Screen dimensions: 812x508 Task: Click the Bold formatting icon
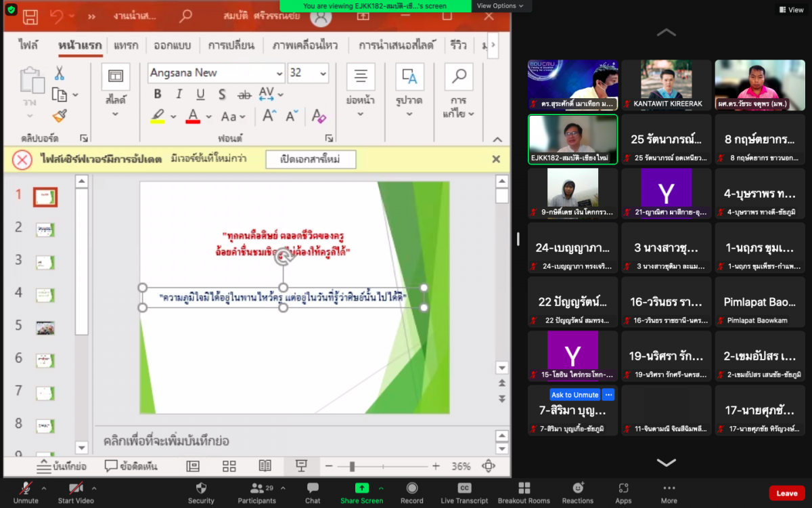coord(158,94)
